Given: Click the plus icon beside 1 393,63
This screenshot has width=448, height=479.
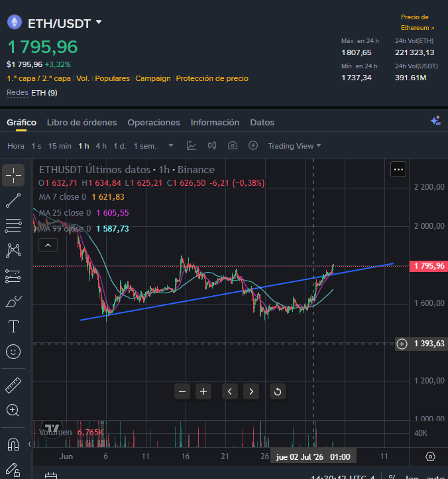Looking at the screenshot, I should [402, 344].
